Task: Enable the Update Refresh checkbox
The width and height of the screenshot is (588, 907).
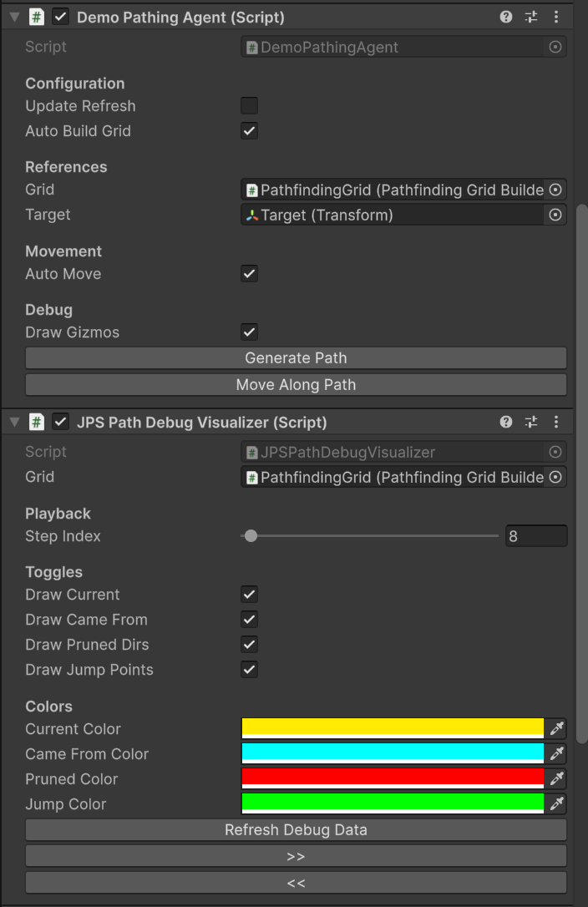Action: coord(249,106)
